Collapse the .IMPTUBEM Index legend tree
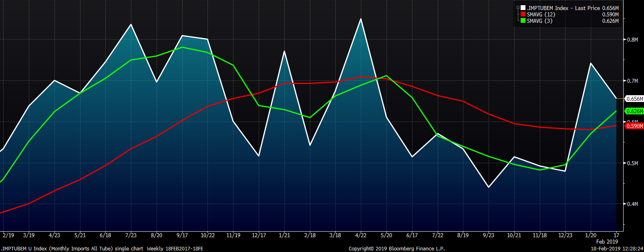644x252 pixels. pos(518,8)
